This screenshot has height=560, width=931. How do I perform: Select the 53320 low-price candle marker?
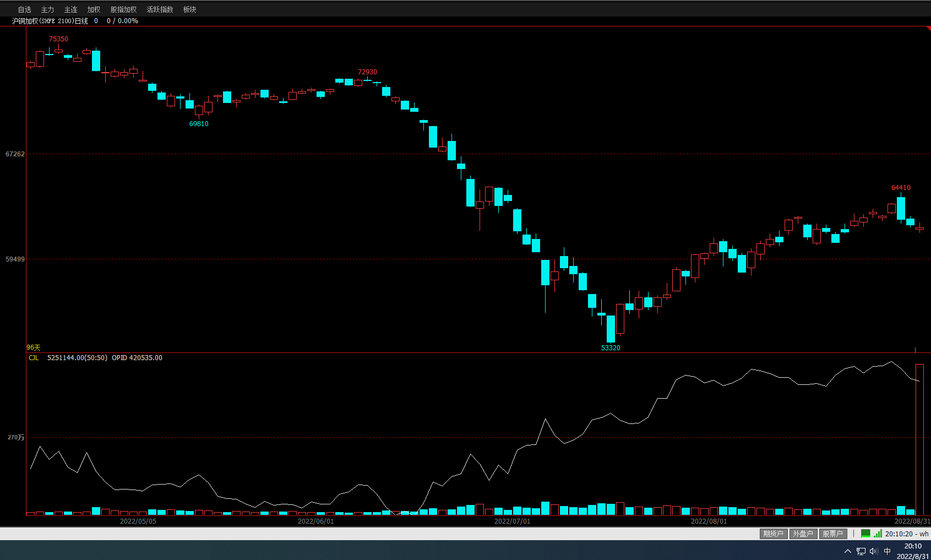point(611,347)
